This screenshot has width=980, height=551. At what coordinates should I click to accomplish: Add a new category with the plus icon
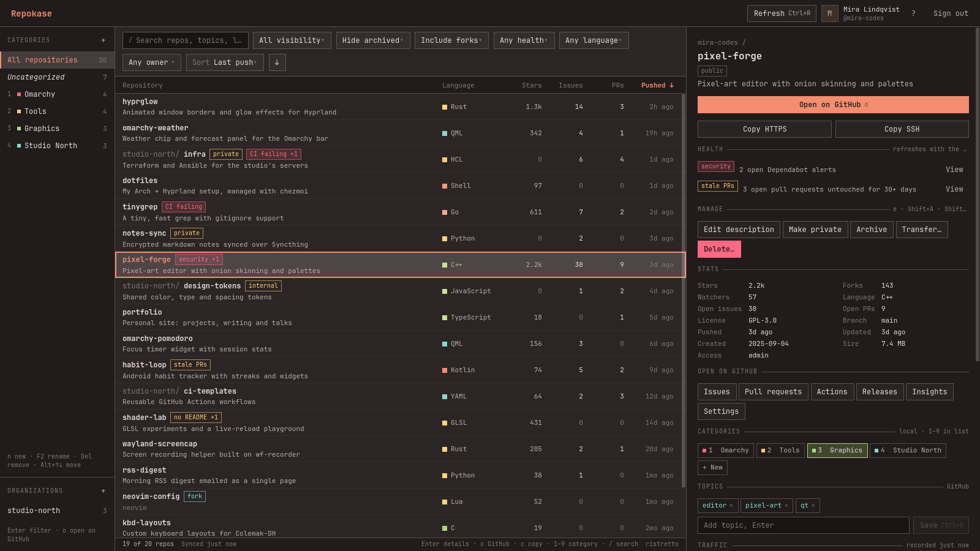click(103, 40)
